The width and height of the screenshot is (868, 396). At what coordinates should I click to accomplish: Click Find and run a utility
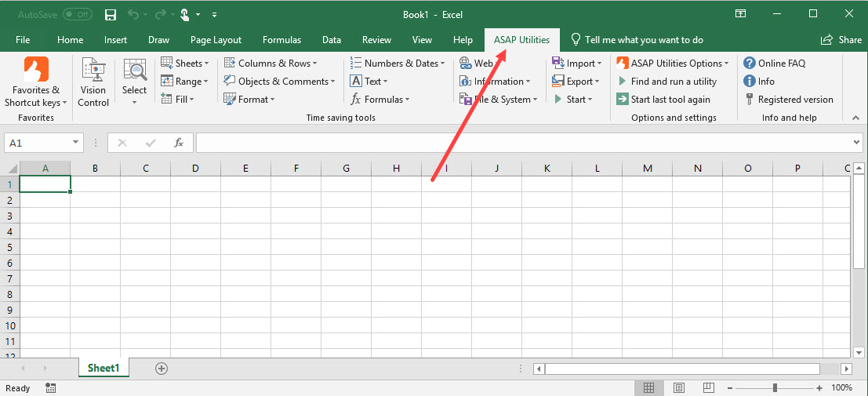(666, 82)
